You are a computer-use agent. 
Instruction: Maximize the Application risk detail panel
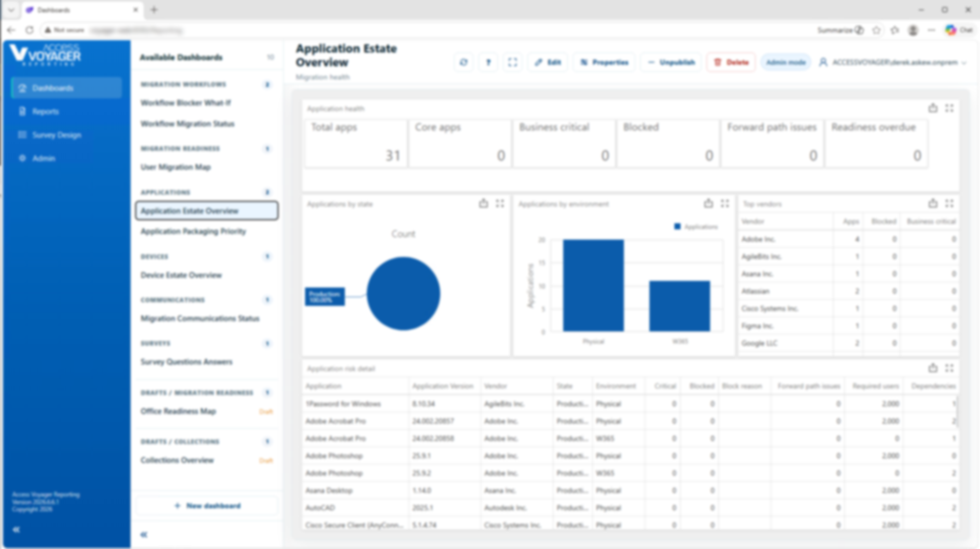[x=949, y=368]
